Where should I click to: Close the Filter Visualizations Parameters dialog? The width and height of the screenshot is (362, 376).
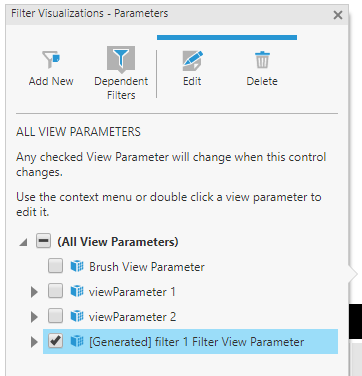coord(338,15)
